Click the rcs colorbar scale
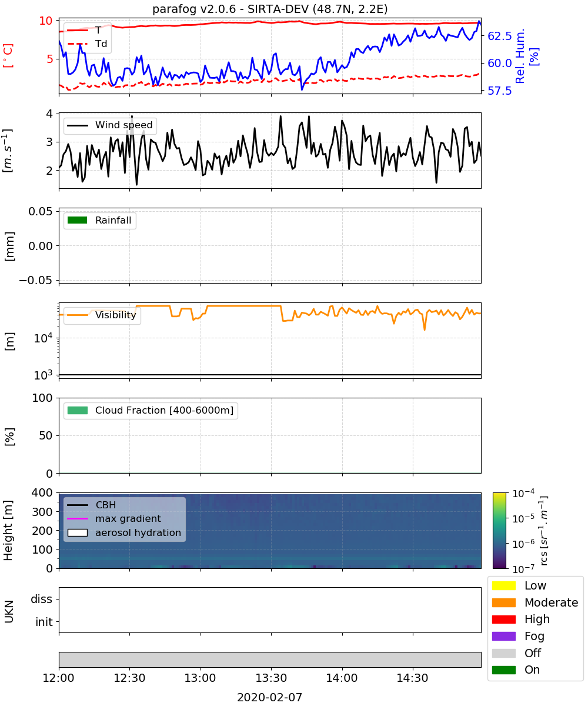This screenshot has height=706, width=588. tap(499, 530)
